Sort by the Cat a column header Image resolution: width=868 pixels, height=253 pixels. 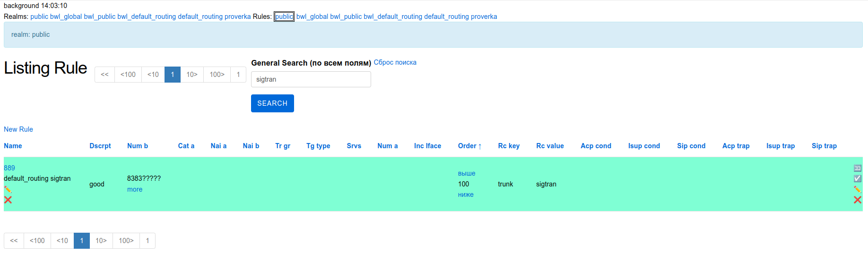[186, 146]
